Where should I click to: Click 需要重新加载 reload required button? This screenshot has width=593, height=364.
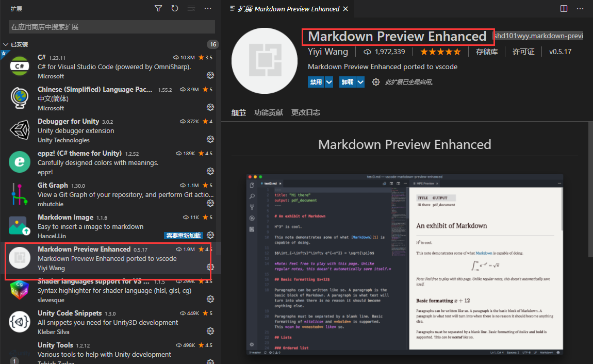[184, 236]
